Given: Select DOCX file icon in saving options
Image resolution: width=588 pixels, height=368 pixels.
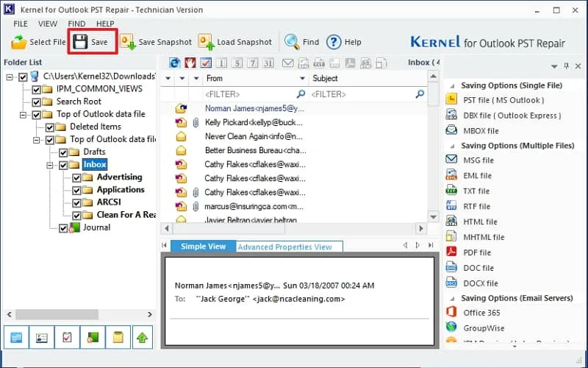Looking at the screenshot, I should tap(451, 283).
